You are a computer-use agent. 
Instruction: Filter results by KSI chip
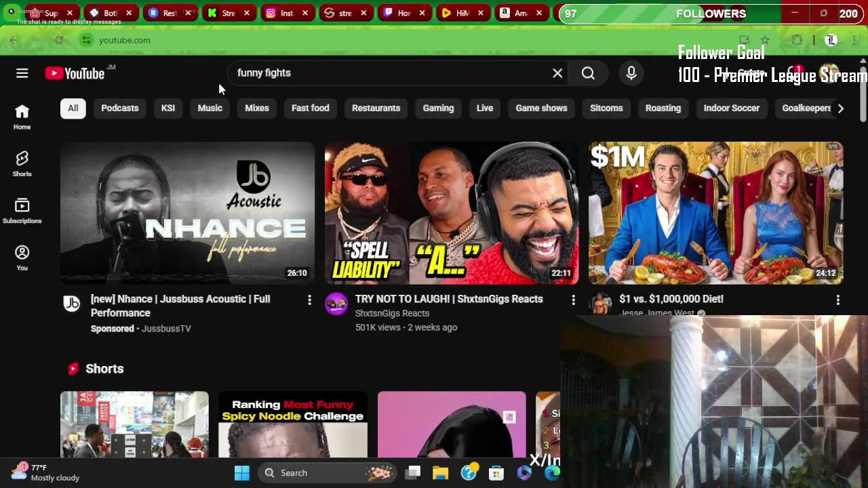coord(168,108)
